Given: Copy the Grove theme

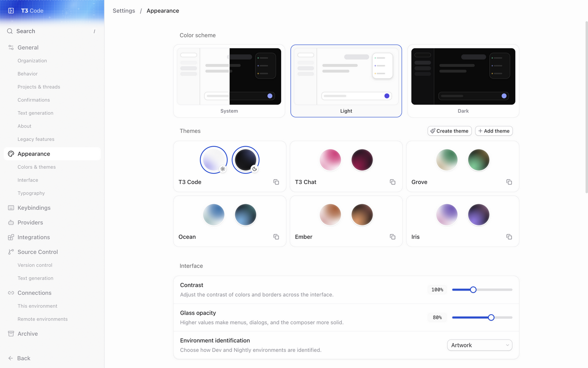Looking at the screenshot, I should 509,182.
